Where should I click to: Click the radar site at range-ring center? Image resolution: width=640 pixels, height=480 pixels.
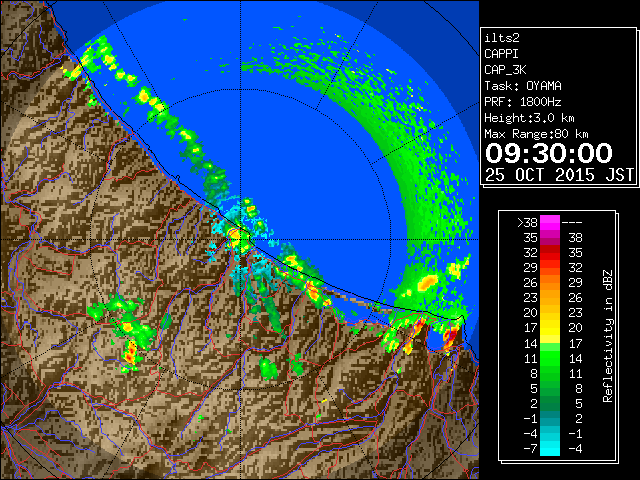pos(240,240)
